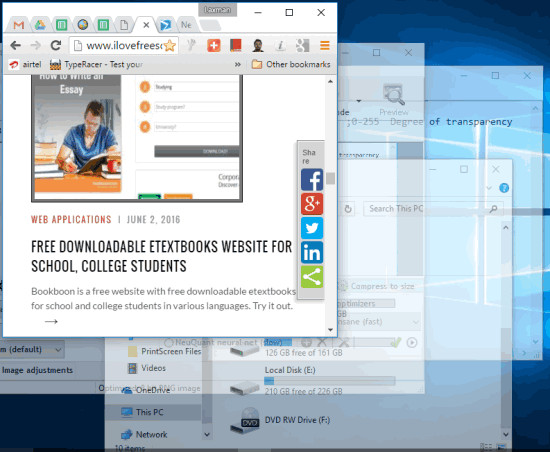Open the Gmail tab in Chrome
The width and height of the screenshot is (550, 452).
point(19,25)
